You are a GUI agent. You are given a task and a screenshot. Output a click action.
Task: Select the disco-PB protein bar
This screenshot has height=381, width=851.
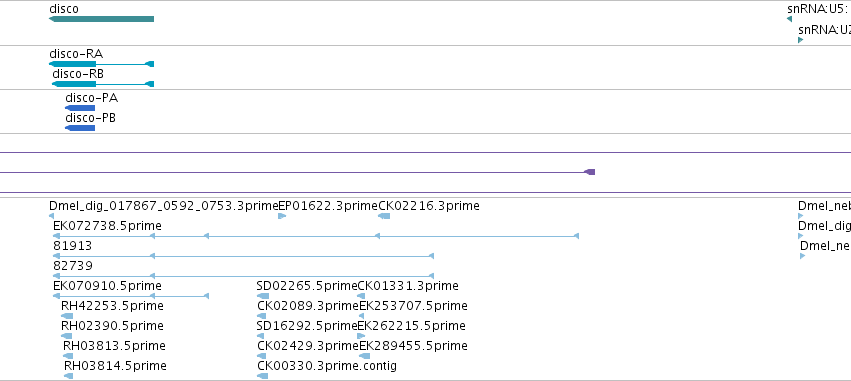(x=80, y=128)
